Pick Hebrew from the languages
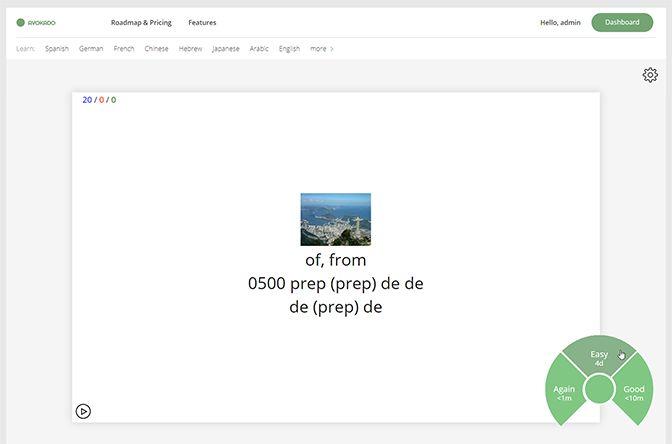Image resolution: width=672 pixels, height=444 pixels. pyautogui.click(x=190, y=48)
